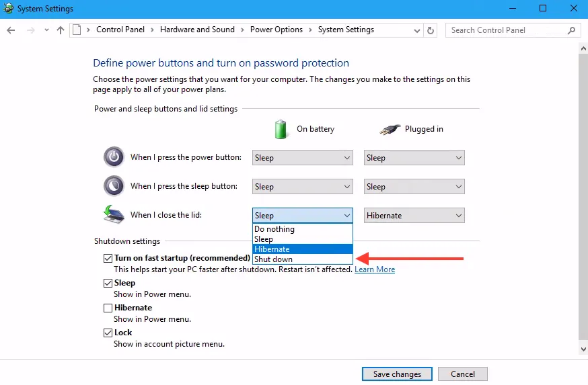Minimize the System Settings window
This screenshot has height=385, width=588.
[513, 8]
